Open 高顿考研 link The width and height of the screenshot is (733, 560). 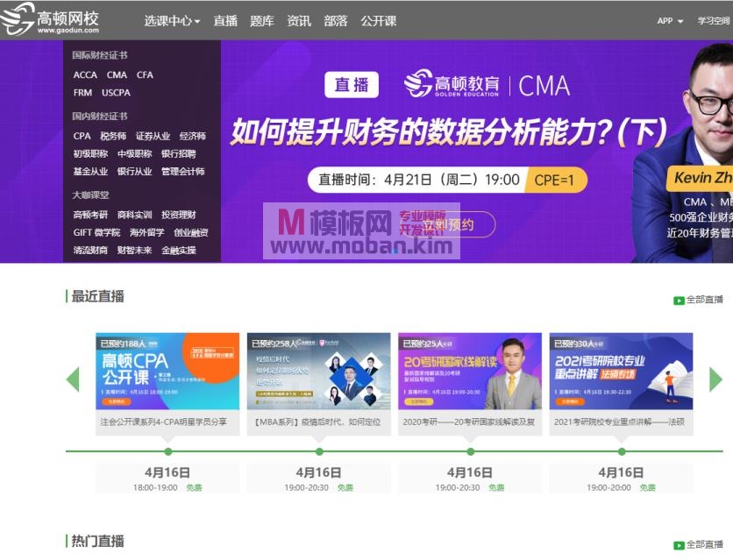point(90,215)
